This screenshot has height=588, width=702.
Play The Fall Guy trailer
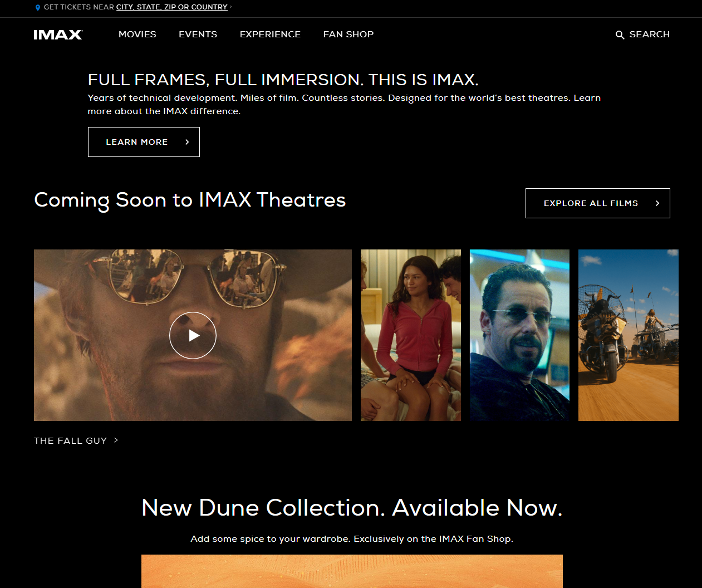pos(193,335)
